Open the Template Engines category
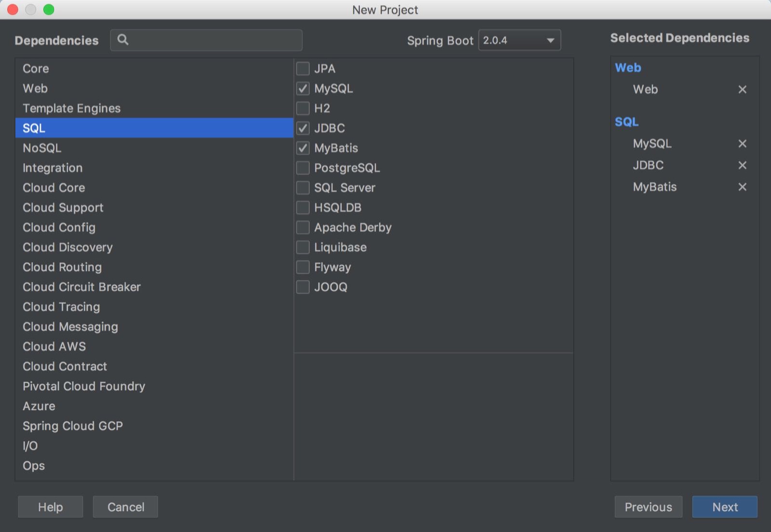The image size is (771, 532). click(x=154, y=108)
